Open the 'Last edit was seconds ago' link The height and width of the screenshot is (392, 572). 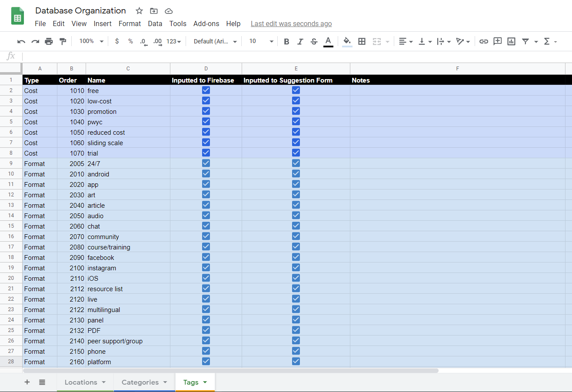pyautogui.click(x=291, y=23)
